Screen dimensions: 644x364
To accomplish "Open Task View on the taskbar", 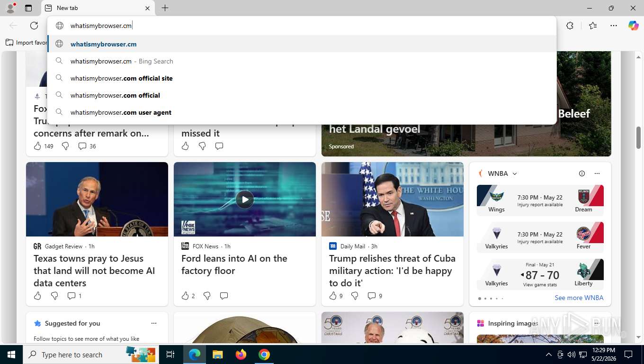I will point(170,355).
